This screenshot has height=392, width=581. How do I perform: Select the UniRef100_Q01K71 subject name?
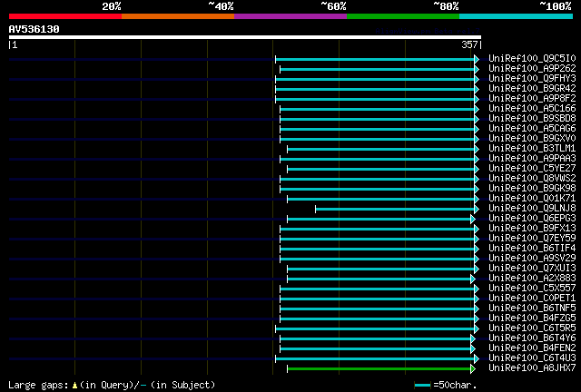coord(532,198)
